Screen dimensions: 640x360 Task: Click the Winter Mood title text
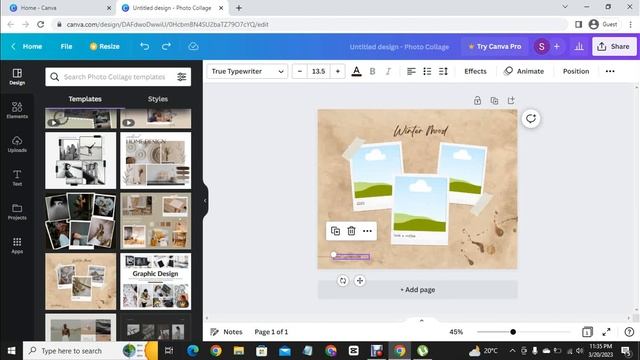(420, 131)
